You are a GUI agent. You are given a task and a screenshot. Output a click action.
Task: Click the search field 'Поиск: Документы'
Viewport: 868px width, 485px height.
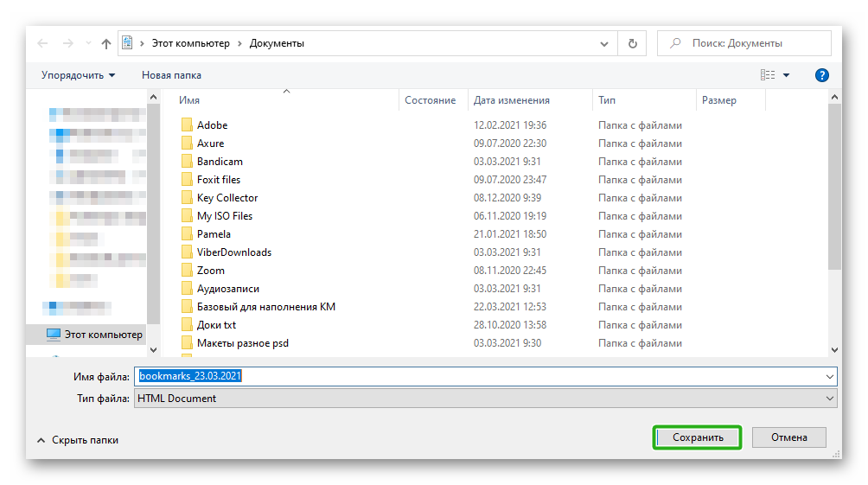point(744,43)
